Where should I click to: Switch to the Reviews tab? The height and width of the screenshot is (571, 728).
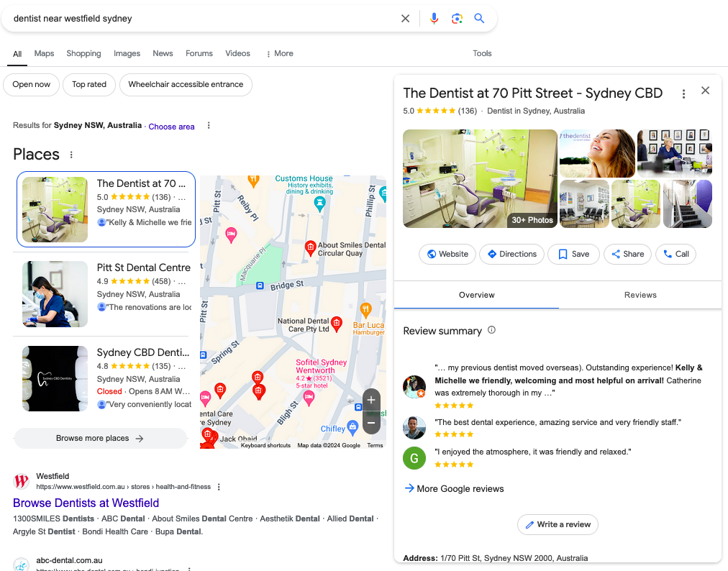coord(640,295)
